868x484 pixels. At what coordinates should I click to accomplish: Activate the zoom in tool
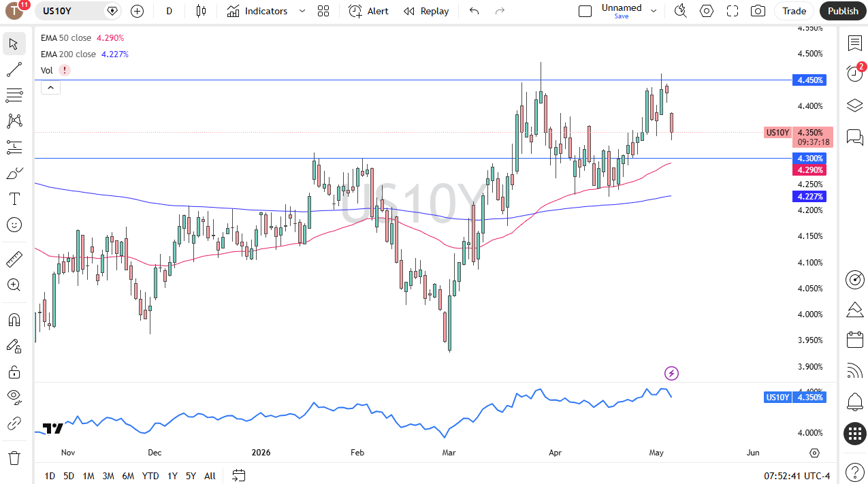click(14, 285)
